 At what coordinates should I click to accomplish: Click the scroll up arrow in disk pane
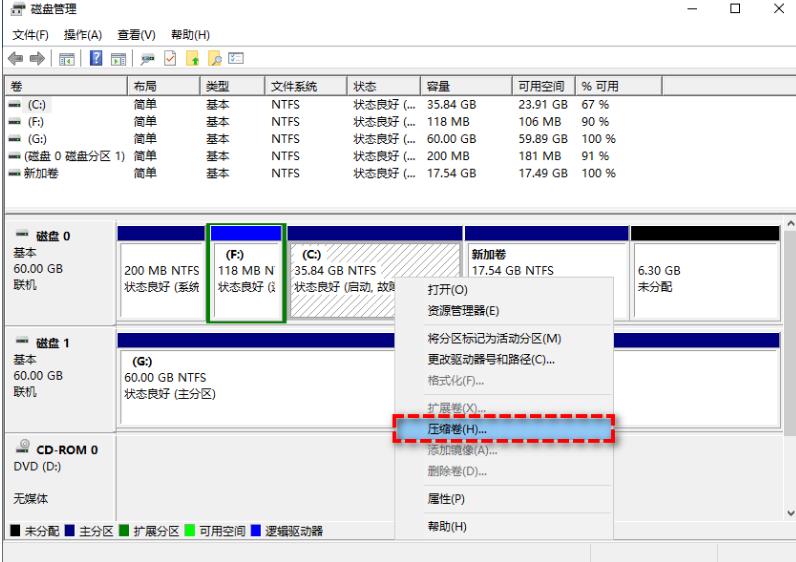click(790, 223)
